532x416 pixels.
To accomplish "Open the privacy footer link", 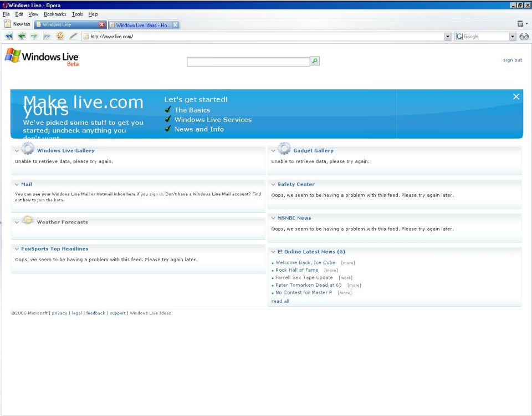I will tap(59, 313).
